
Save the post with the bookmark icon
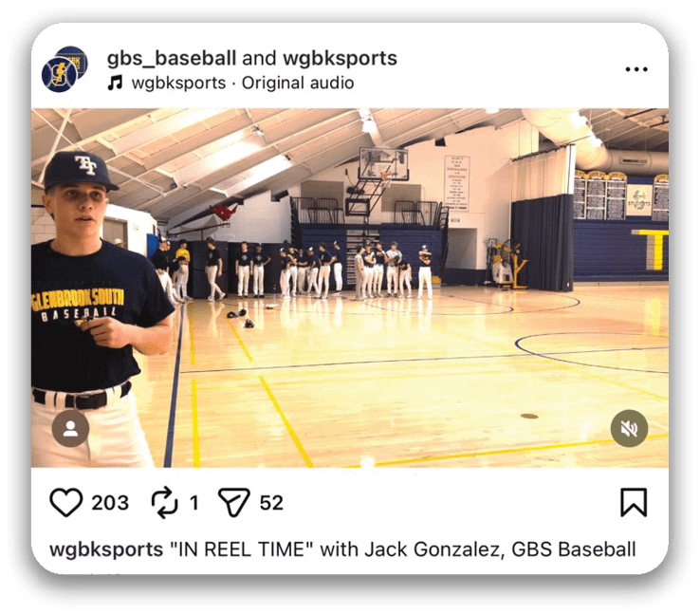coord(634,502)
